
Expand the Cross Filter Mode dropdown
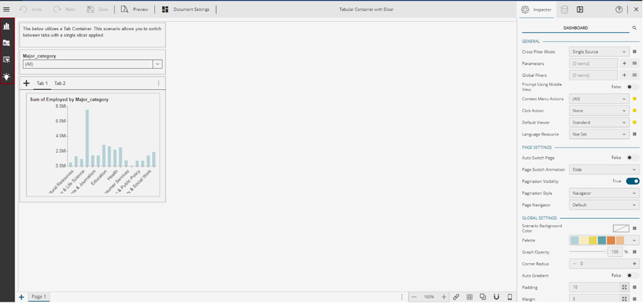pyautogui.click(x=599, y=52)
